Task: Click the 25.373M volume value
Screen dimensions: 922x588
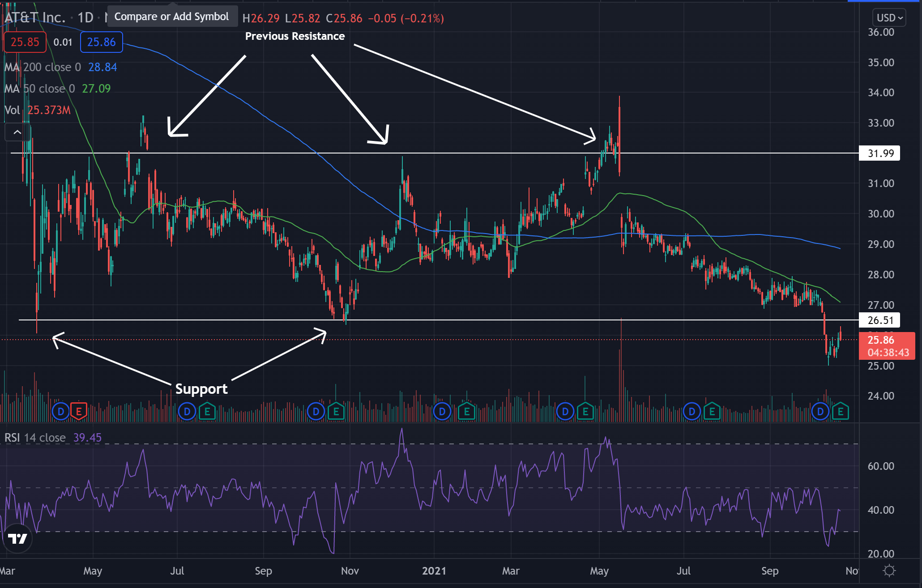Action: pyautogui.click(x=49, y=110)
